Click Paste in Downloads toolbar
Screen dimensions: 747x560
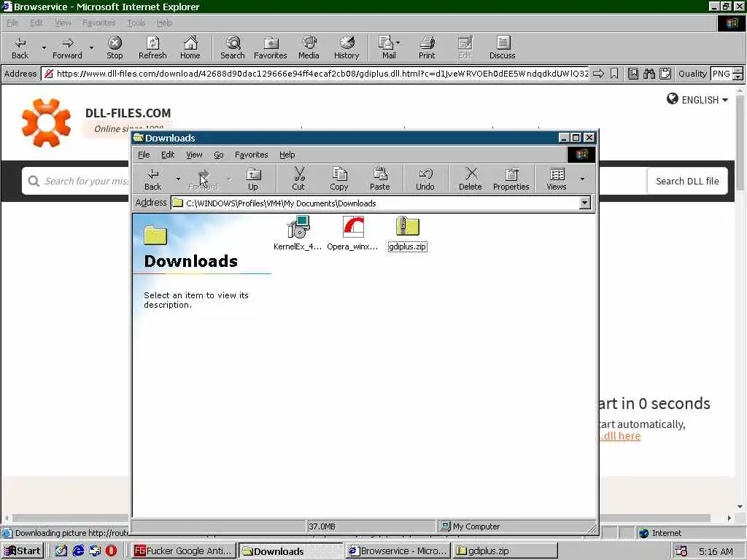[379, 179]
